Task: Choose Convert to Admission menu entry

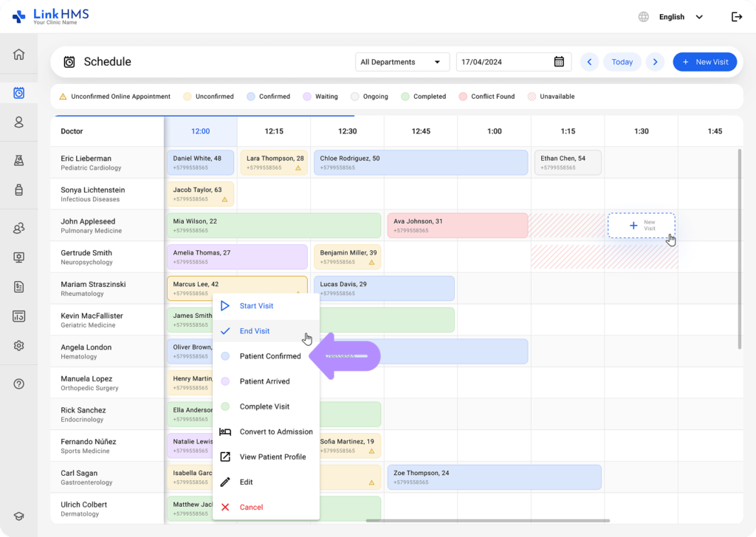Action: click(x=266, y=432)
